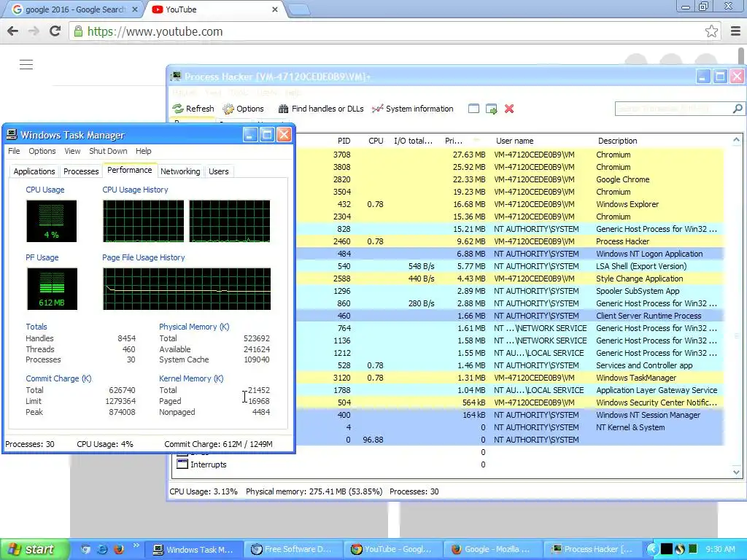Screen dimensions: 747x560
Task: Select the Performance tab
Action: (x=130, y=170)
